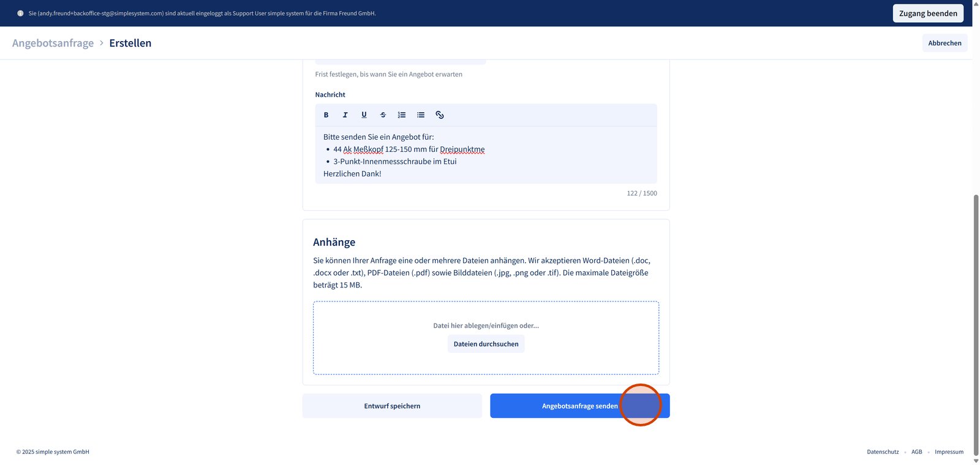980x465 pixels.
Task: Toggle bold formatting in message editor
Action: click(x=326, y=115)
